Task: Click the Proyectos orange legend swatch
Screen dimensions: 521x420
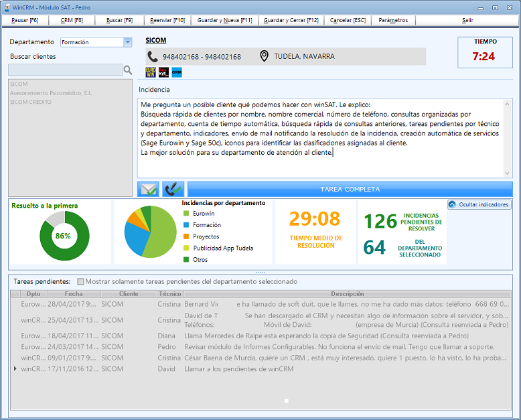Action: tap(186, 236)
